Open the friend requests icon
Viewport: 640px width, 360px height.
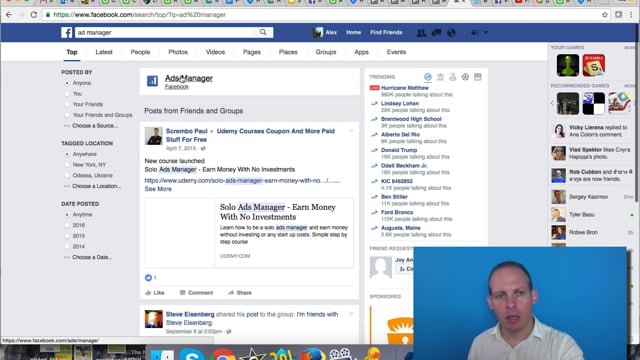coord(421,33)
